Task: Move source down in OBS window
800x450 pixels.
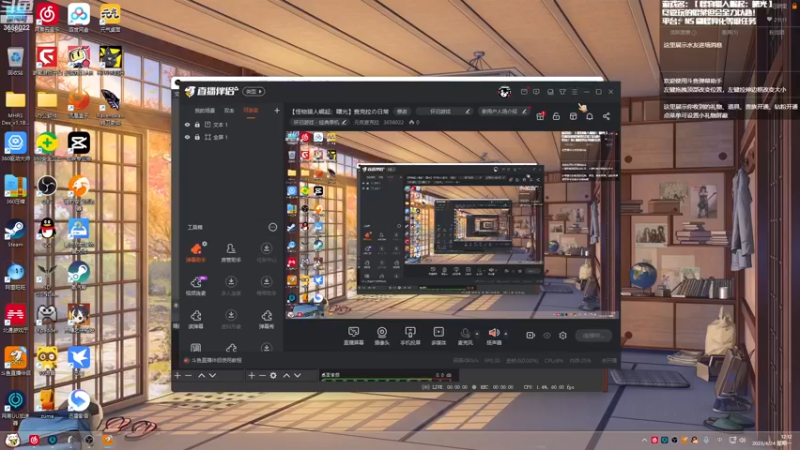Action: [297, 376]
